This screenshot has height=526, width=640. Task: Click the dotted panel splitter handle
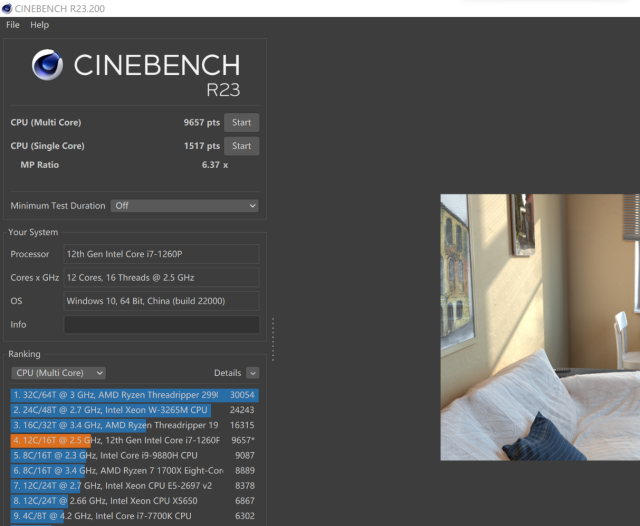273,340
